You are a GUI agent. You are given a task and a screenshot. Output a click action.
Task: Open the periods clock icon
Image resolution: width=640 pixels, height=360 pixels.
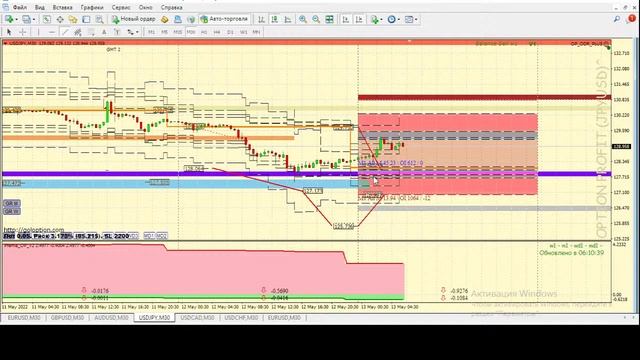(391, 19)
